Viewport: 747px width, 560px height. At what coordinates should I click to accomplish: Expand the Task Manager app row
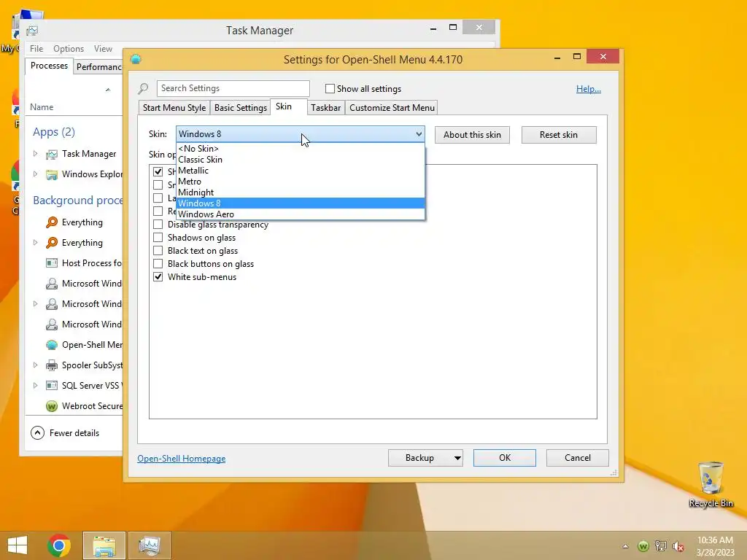[x=35, y=154]
